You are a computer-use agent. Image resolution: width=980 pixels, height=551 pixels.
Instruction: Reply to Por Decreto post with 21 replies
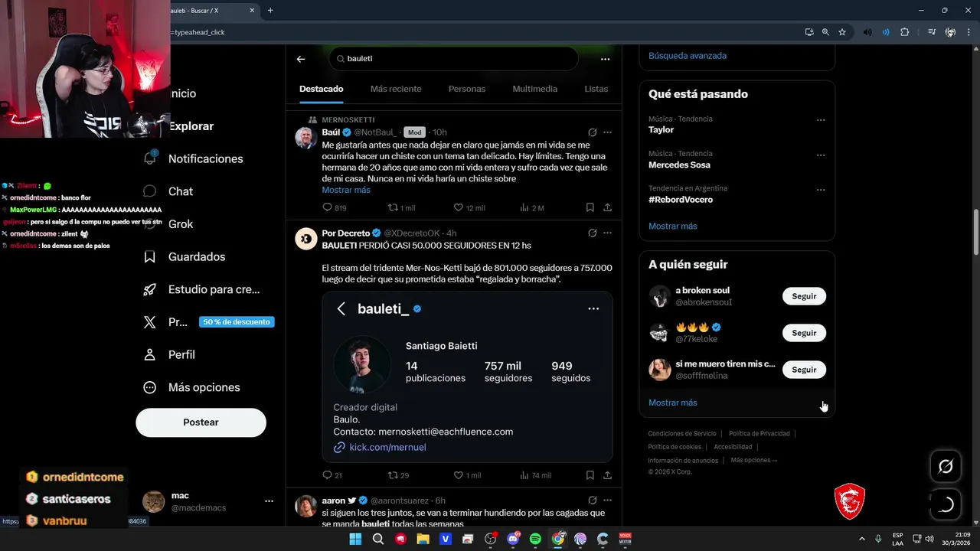tap(332, 475)
